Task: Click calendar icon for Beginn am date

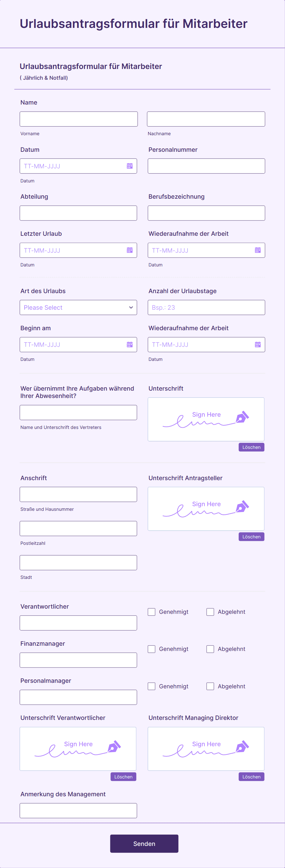Action: click(x=130, y=345)
